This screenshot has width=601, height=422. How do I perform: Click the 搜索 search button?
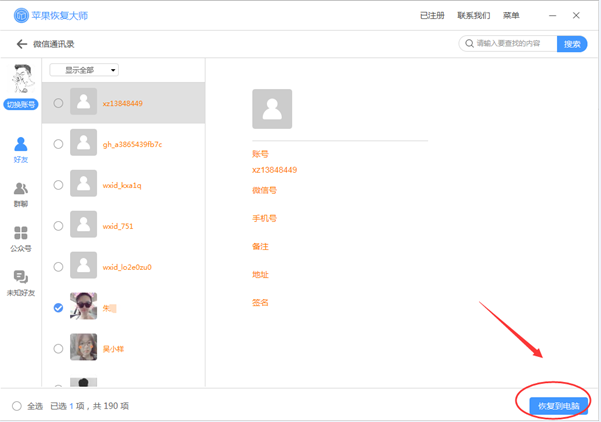tap(572, 44)
